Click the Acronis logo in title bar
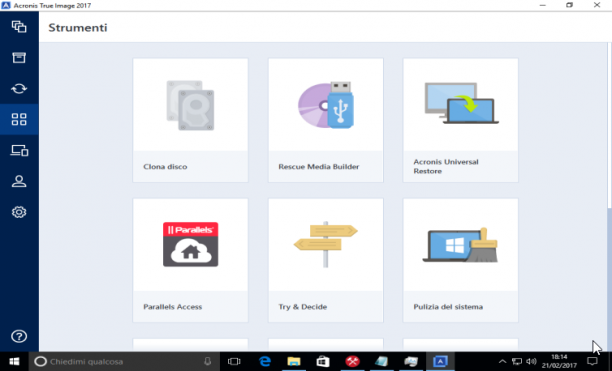The image size is (612, 371). coord(6,5)
